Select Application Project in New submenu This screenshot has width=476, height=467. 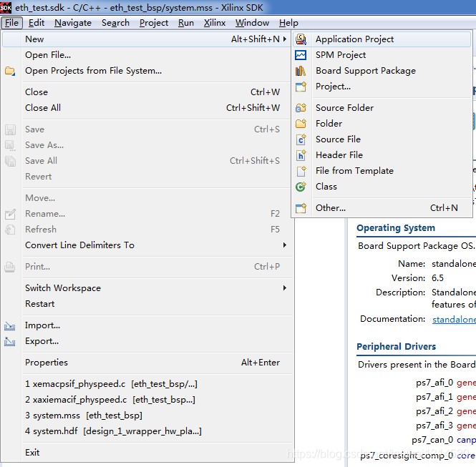click(x=382, y=39)
